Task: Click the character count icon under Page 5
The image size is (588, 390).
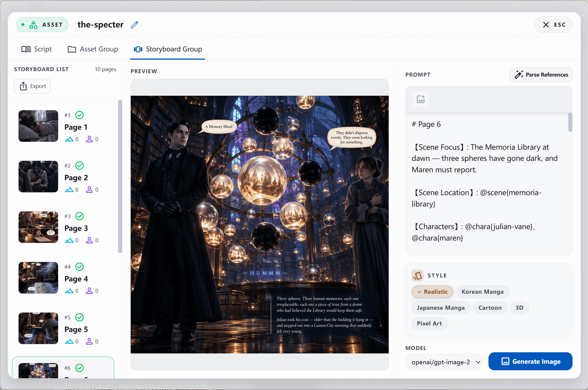Action: coord(89,341)
